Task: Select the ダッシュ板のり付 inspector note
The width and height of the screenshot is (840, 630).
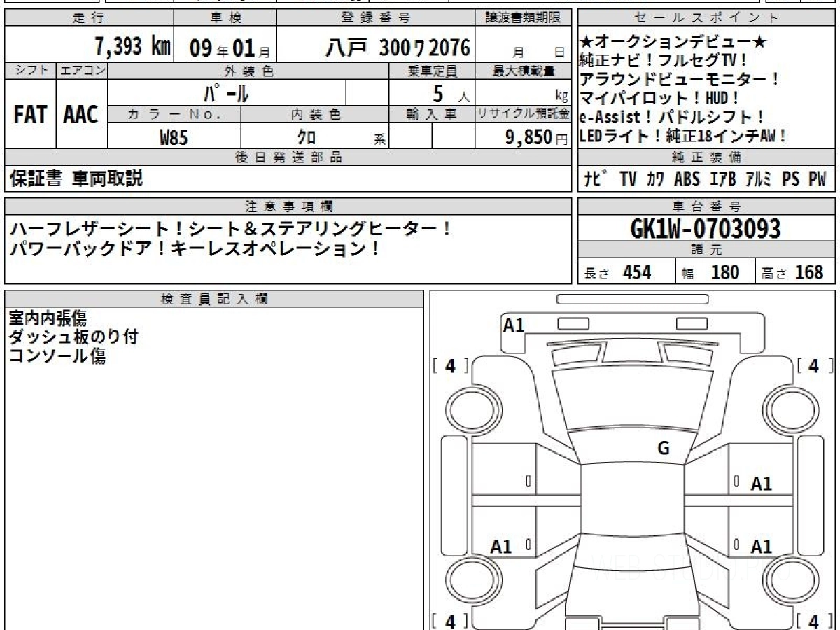Action: coord(73,337)
